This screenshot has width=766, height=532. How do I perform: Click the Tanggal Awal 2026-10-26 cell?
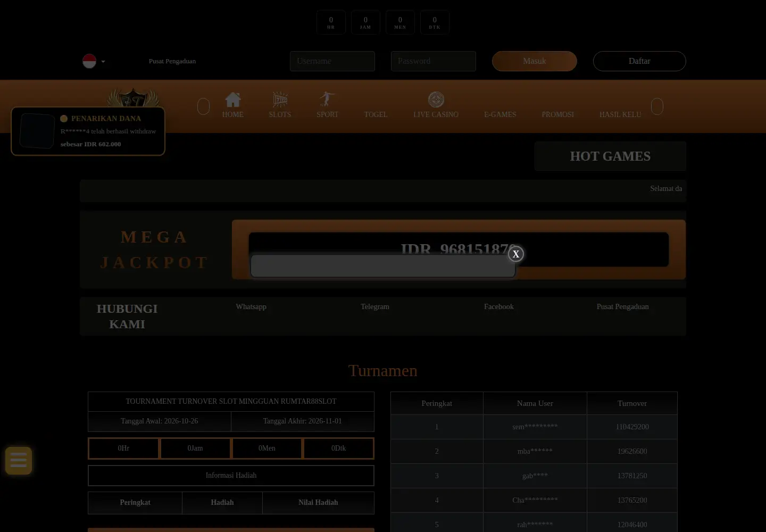click(160, 421)
